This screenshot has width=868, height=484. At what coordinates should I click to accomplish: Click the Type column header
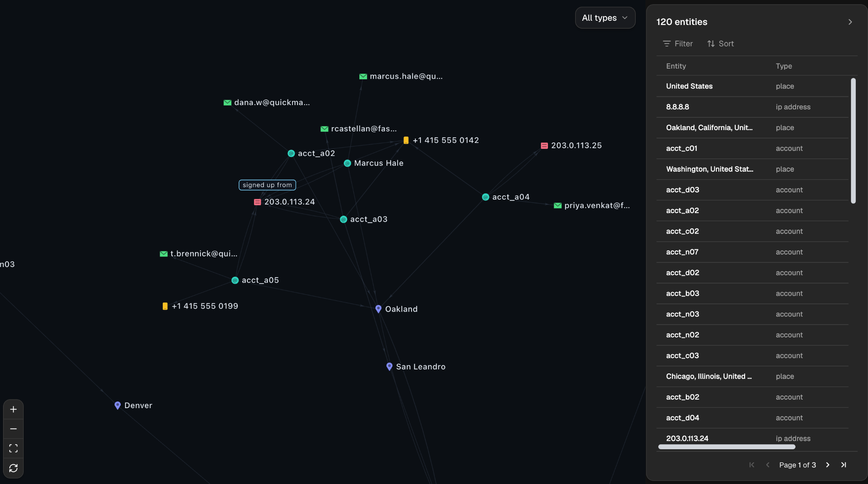784,66
